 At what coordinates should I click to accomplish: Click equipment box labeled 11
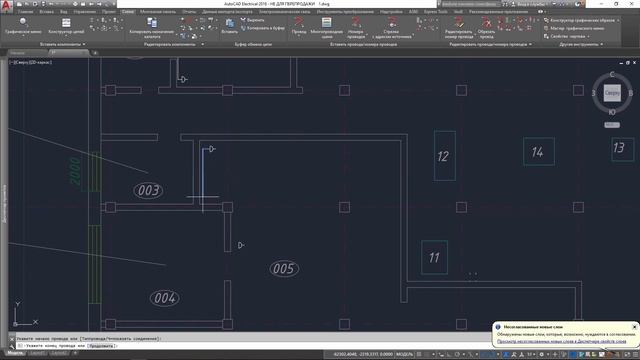click(434, 257)
